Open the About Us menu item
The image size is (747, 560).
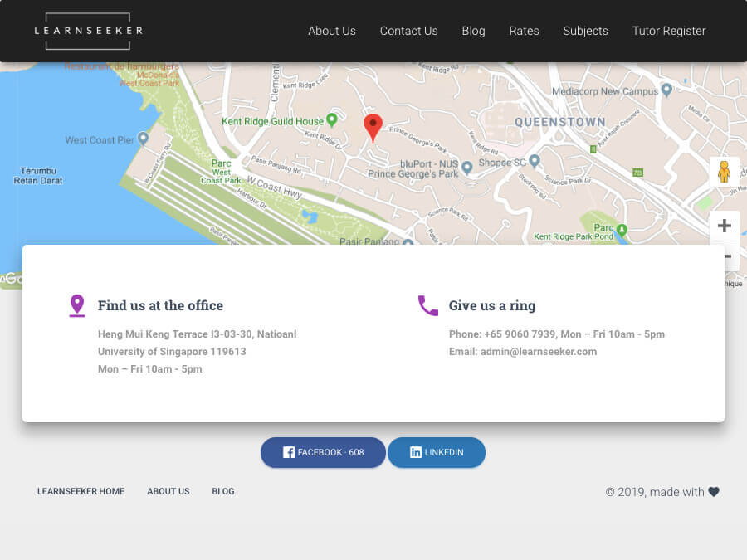pyautogui.click(x=331, y=31)
